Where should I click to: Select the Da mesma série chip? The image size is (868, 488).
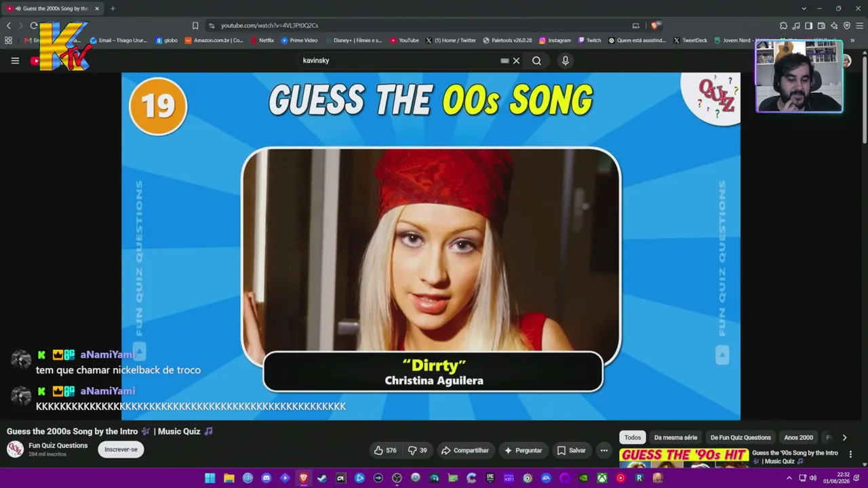[x=675, y=437]
